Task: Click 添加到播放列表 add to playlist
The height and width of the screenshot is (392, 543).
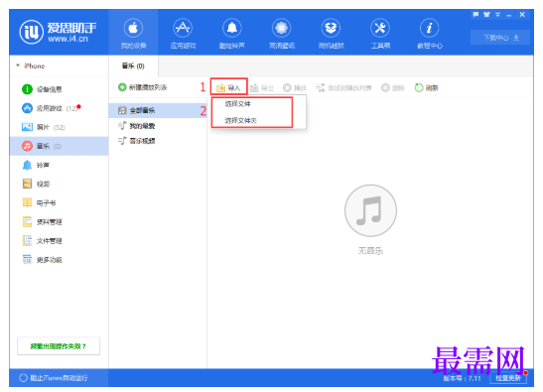Action: click(x=343, y=88)
